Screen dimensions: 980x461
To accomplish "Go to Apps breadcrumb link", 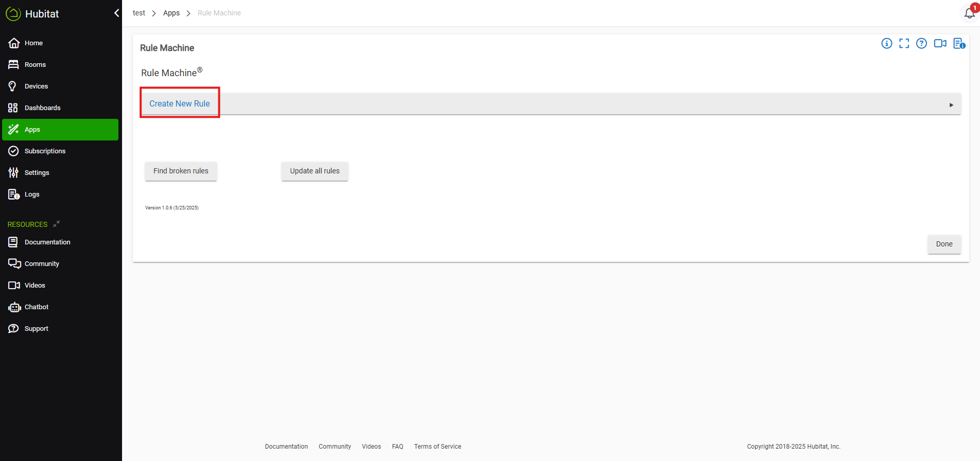I will pyautogui.click(x=171, y=13).
